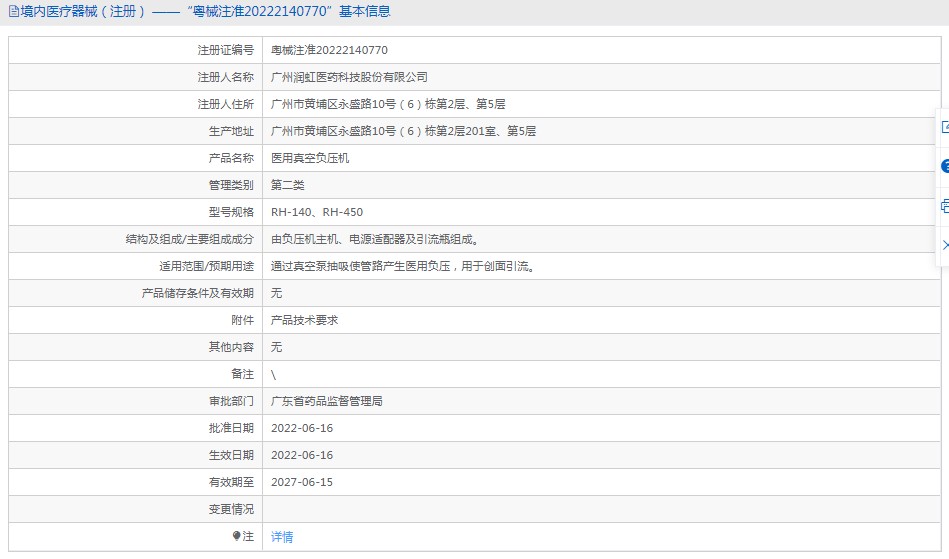Click the blue help question mark icon
This screenshot has width=949, height=559.
[x=945, y=166]
